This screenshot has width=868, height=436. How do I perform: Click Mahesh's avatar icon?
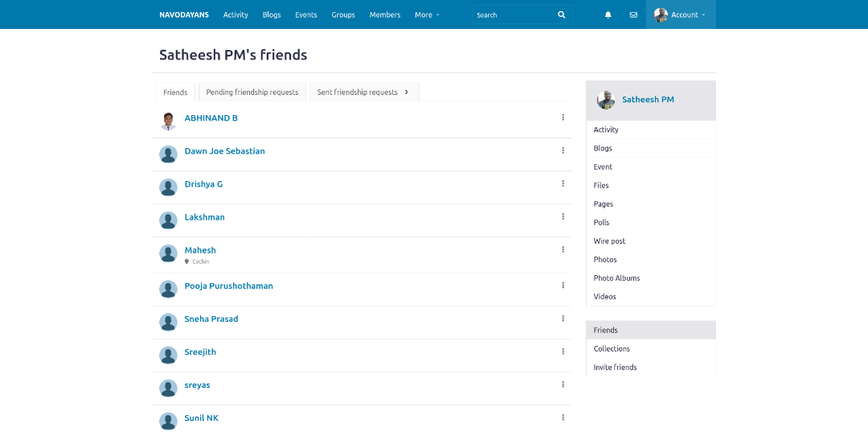168,253
